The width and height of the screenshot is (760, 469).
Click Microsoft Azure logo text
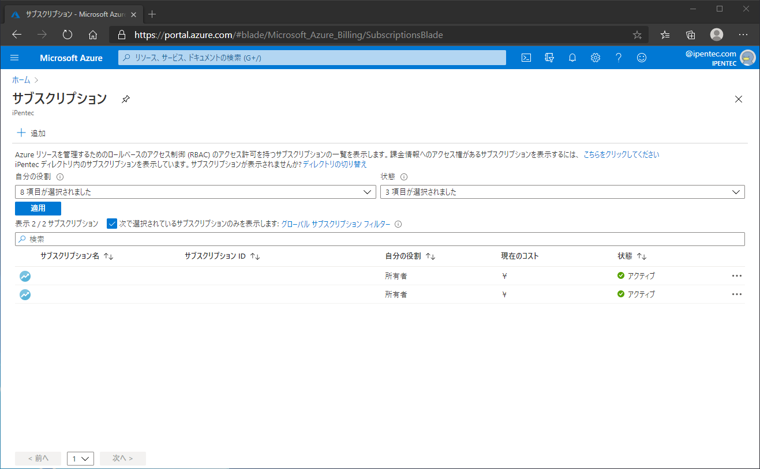tap(71, 58)
